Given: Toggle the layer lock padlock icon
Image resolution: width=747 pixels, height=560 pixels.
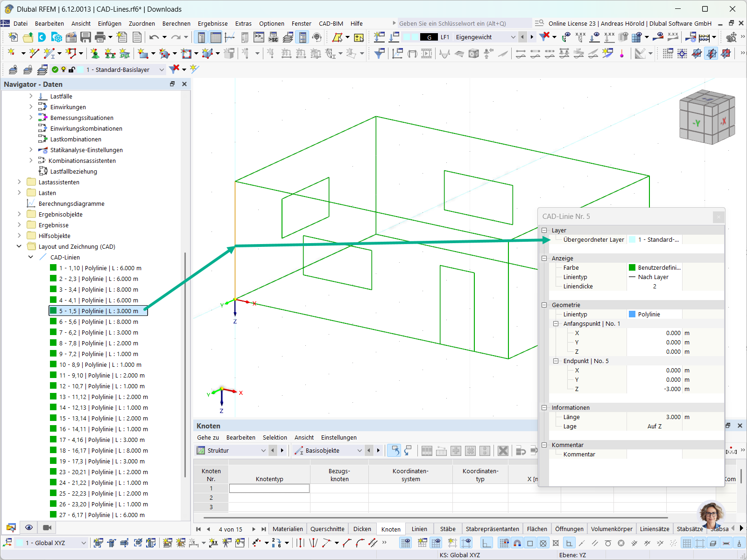Looking at the screenshot, I should point(72,69).
